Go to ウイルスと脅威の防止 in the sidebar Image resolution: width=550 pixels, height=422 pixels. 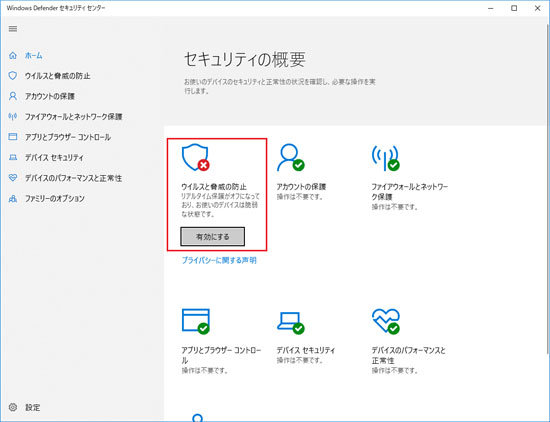point(58,76)
